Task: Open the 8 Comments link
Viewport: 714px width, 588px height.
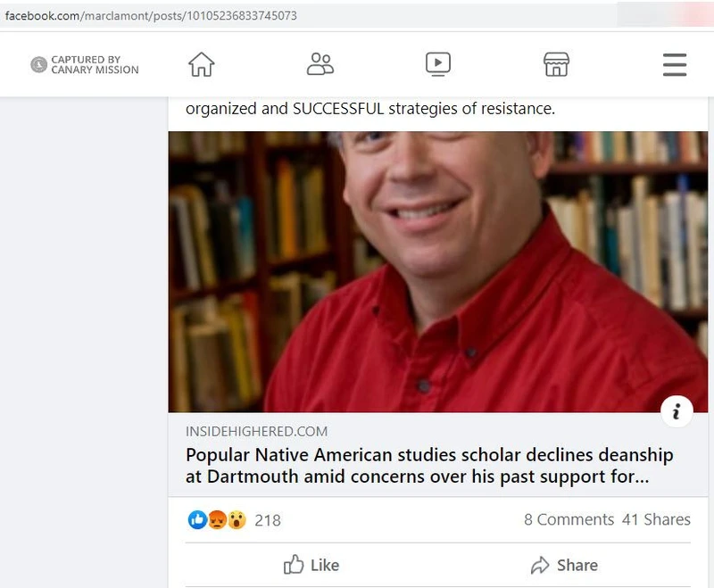Action: click(x=569, y=519)
